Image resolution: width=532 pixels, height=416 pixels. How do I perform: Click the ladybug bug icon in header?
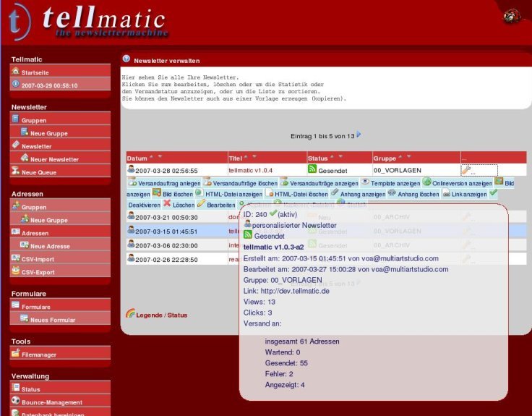512,16
